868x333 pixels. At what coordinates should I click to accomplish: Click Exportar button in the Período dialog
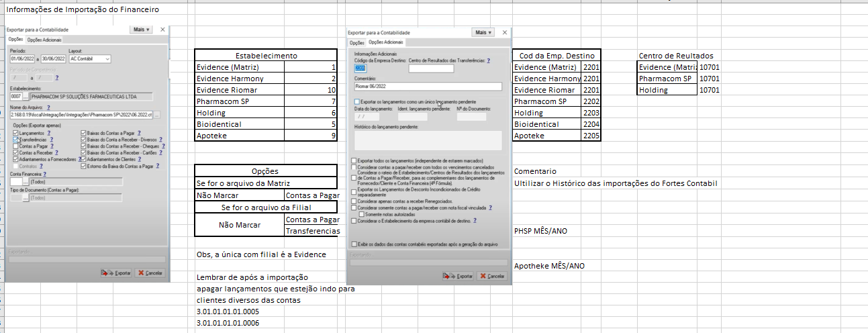pos(116,273)
